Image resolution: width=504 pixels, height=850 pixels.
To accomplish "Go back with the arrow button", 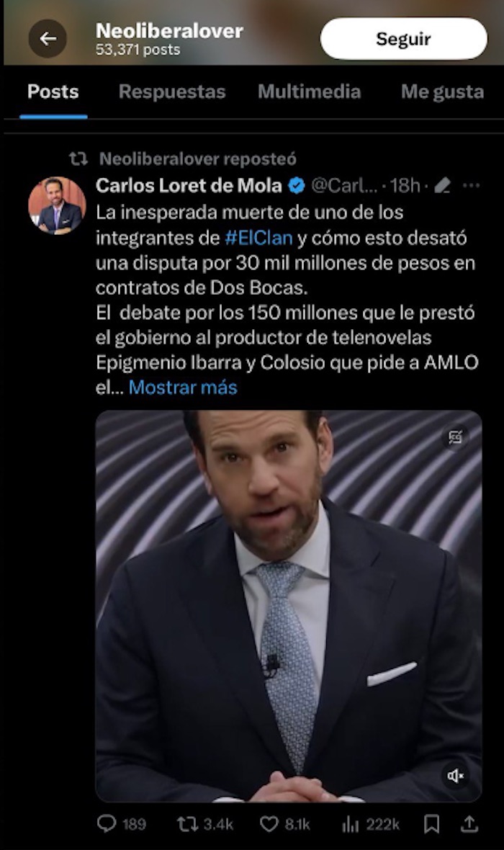I will (x=48, y=38).
